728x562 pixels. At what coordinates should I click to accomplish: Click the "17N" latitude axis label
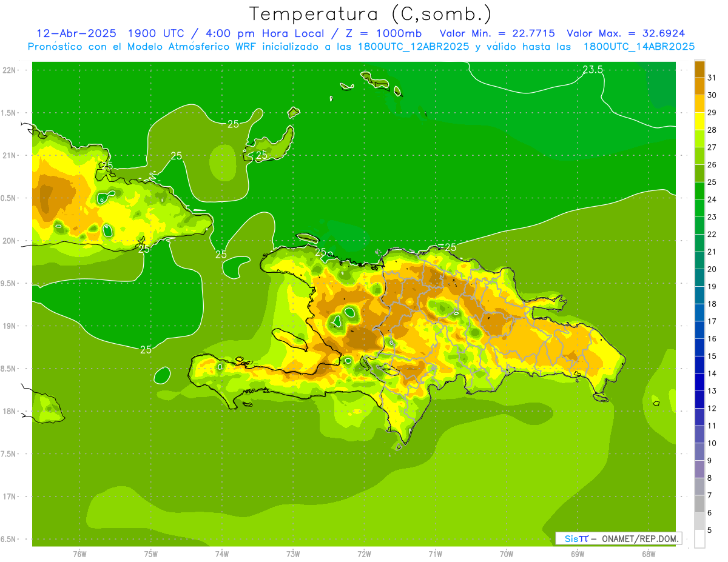(9, 497)
